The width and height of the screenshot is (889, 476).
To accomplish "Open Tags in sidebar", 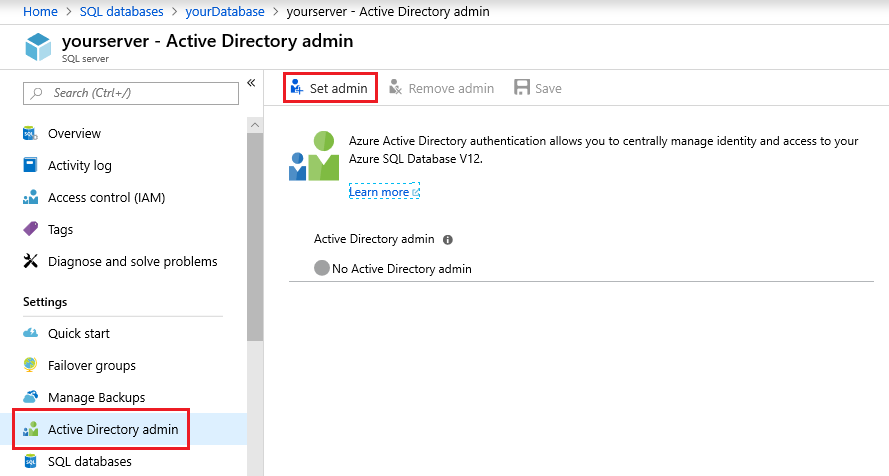I will 60,230.
